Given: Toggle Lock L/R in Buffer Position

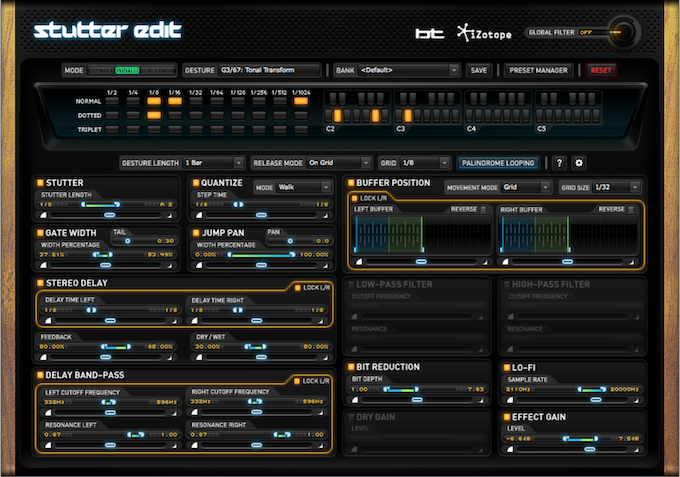Looking at the screenshot, I should (x=354, y=198).
